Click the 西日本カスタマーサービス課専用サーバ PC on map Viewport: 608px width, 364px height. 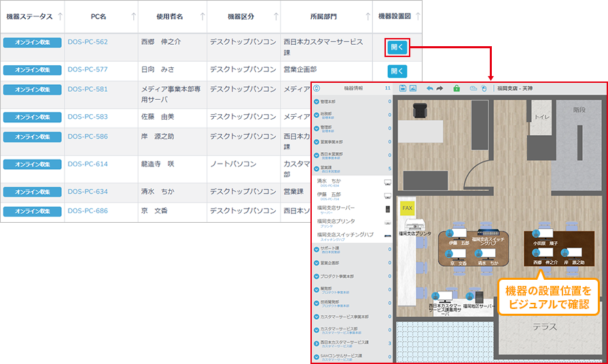point(443,297)
